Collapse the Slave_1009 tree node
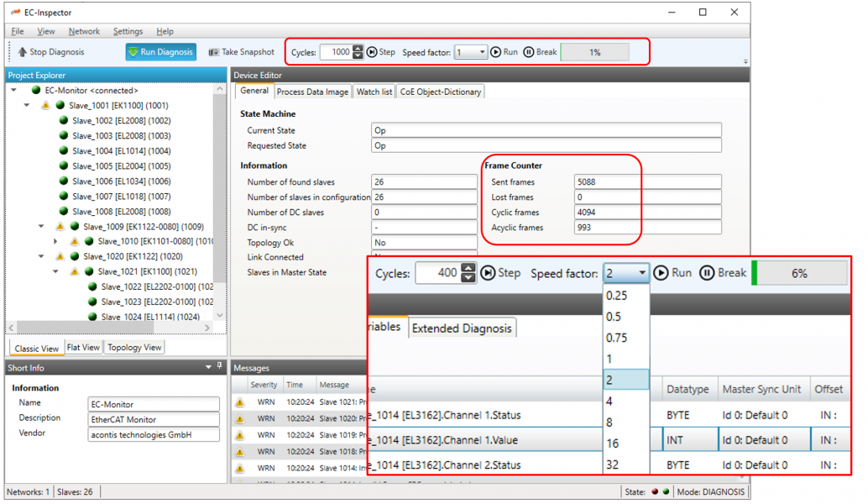The width and height of the screenshot is (868, 504). tap(40, 226)
